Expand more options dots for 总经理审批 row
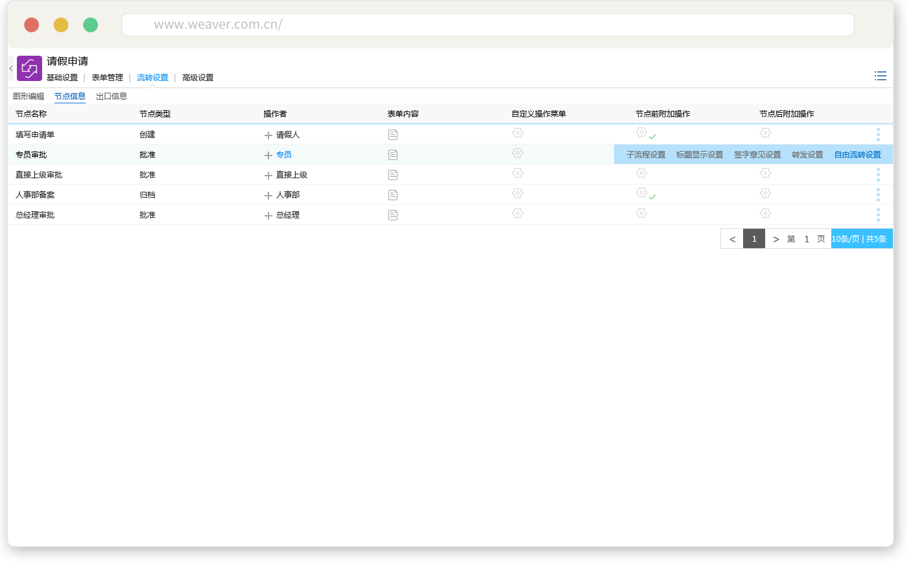Viewport: 924px width, 567px height. pyautogui.click(x=878, y=214)
